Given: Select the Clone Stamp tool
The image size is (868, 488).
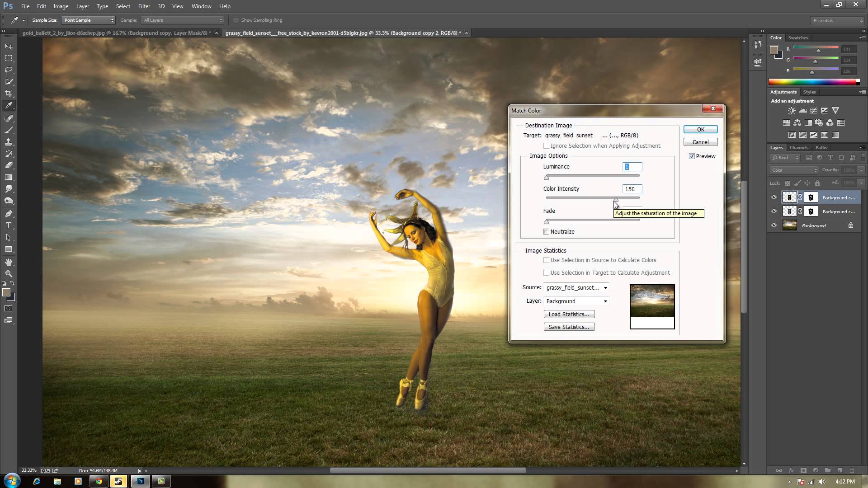Looking at the screenshot, I should pyautogui.click(x=9, y=142).
